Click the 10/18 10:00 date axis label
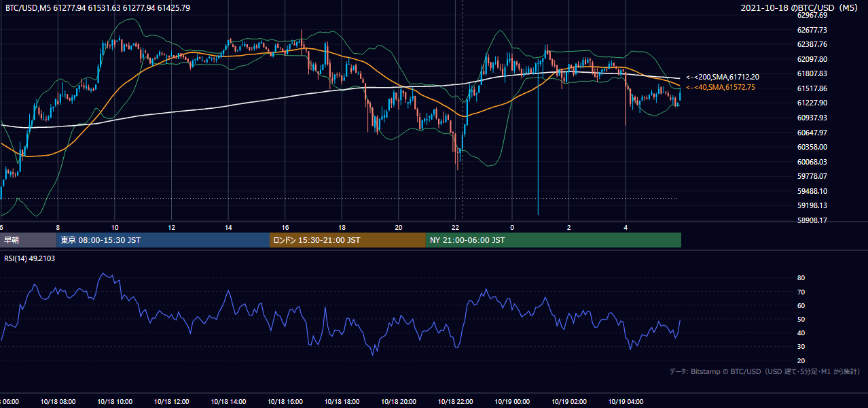 click(115, 402)
